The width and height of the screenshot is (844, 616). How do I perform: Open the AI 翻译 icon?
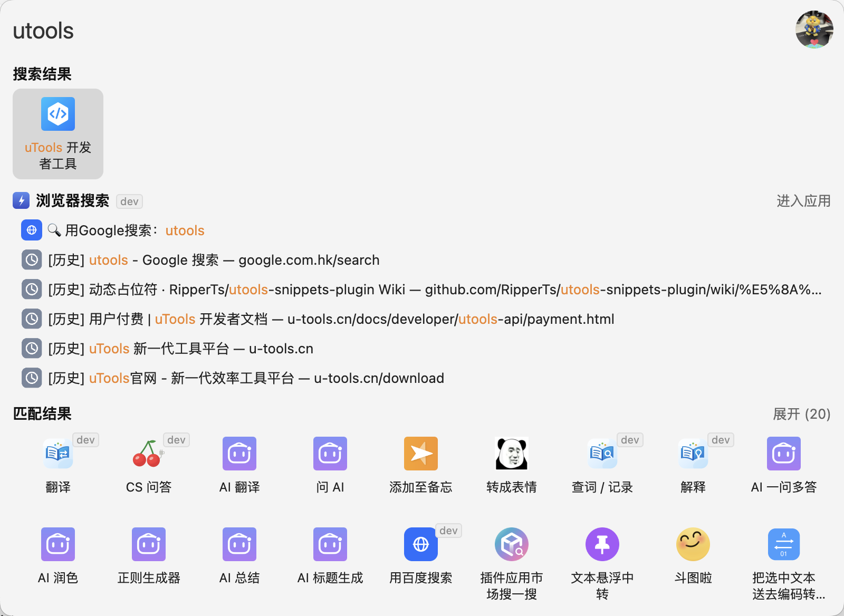(239, 454)
